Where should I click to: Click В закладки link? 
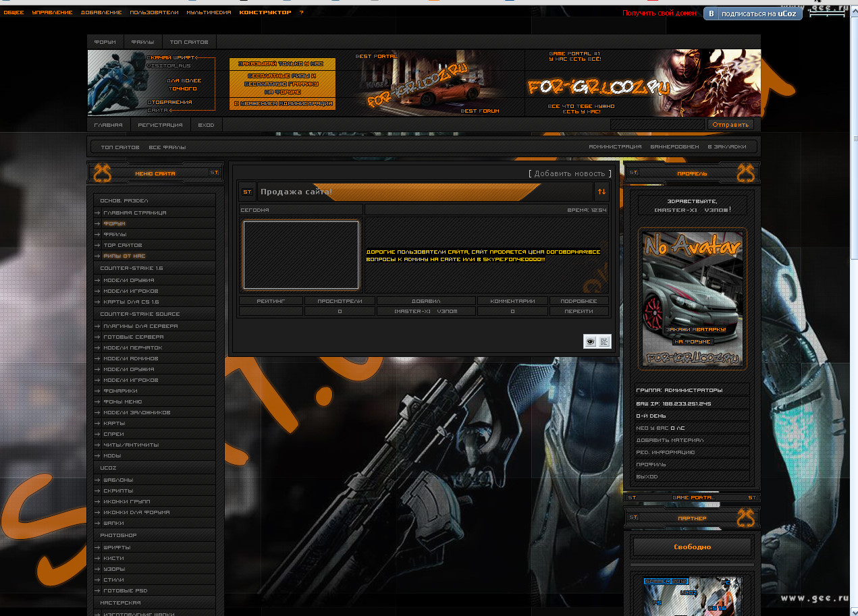(x=727, y=147)
